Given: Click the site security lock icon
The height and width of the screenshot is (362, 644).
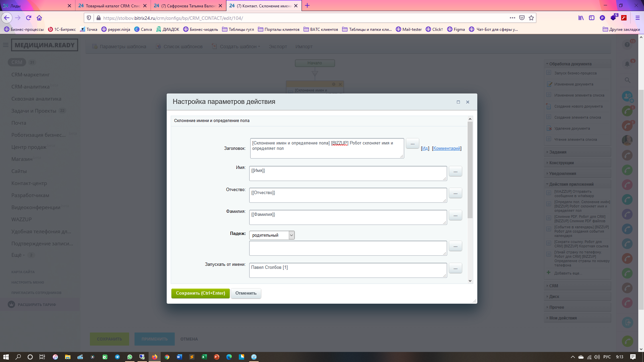Looking at the screenshot, I should pos(98,18).
